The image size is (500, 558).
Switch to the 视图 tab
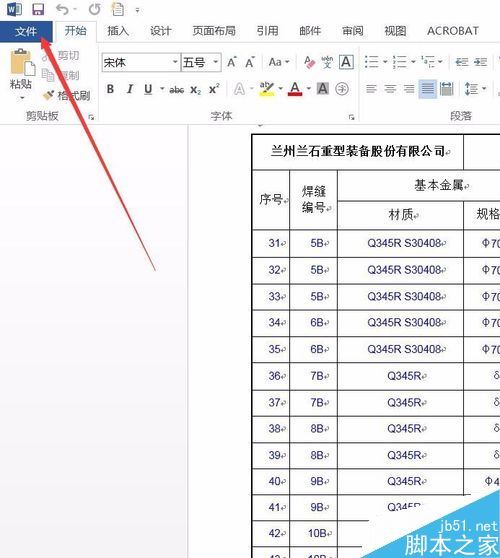395,31
